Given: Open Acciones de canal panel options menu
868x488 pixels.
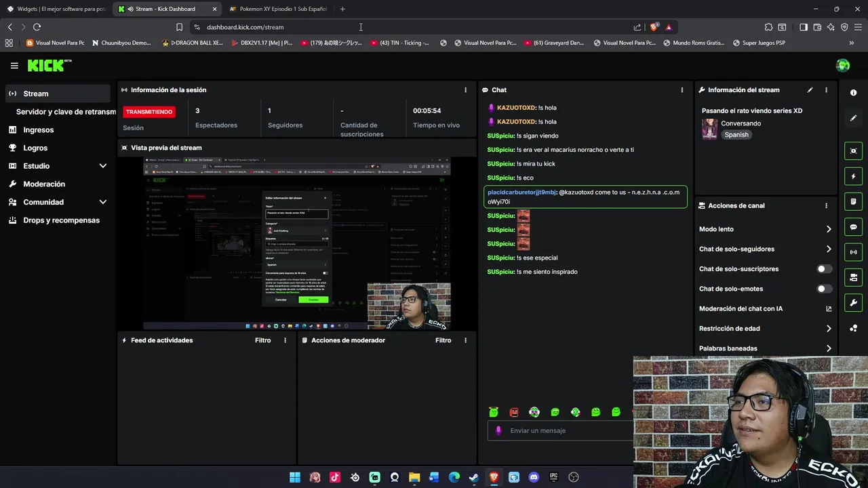Looking at the screenshot, I should [x=826, y=205].
